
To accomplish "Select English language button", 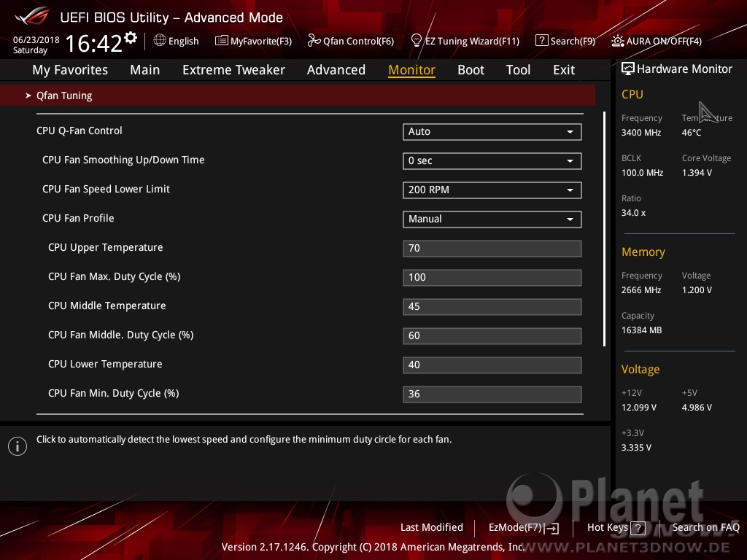I will pyautogui.click(x=183, y=41).
